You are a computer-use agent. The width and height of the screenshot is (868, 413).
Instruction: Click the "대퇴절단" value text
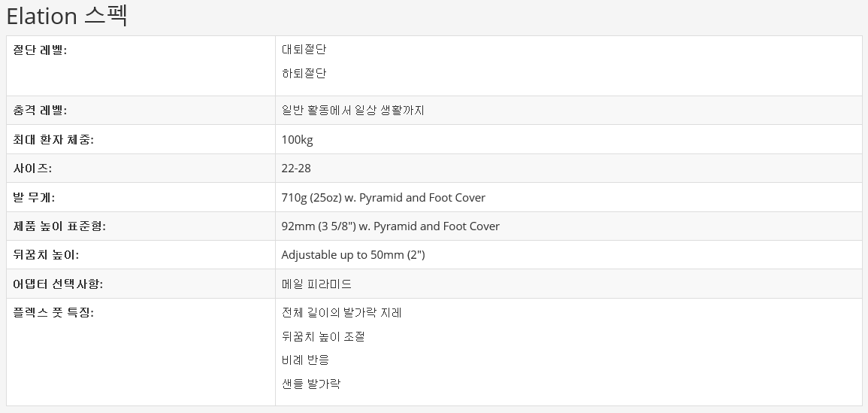(304, 50)
